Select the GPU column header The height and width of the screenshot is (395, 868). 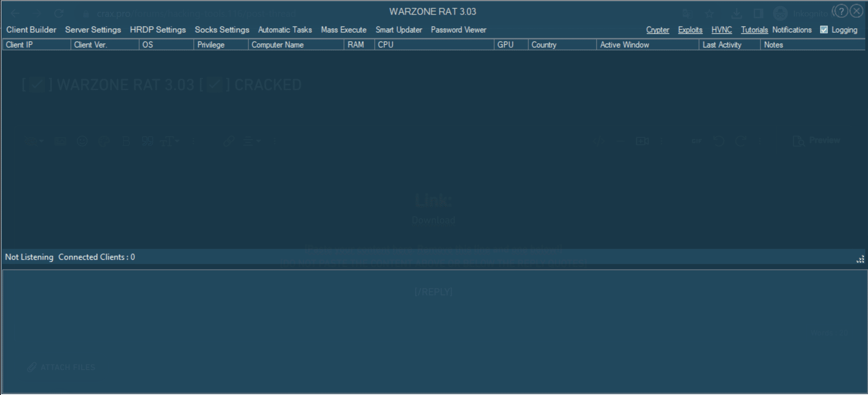point(511,45)
